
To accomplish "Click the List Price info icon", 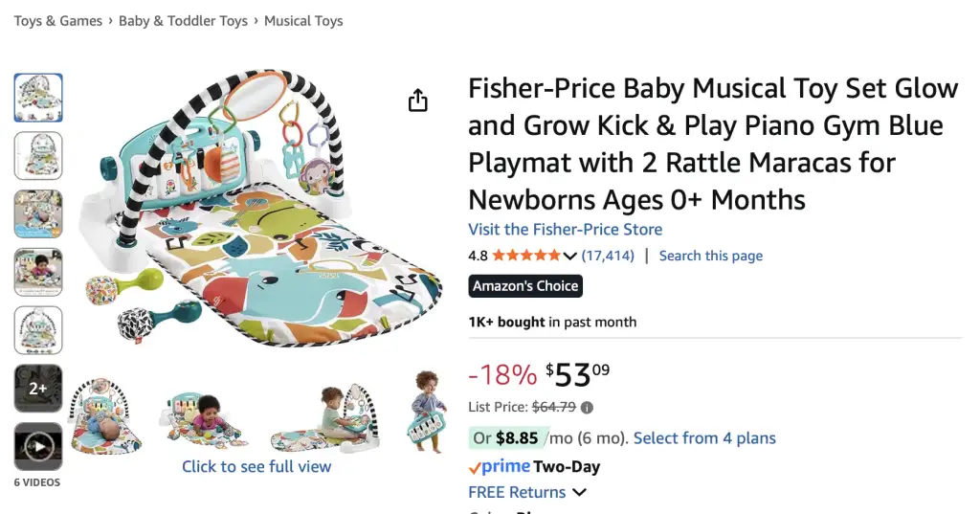I will pos(587,407).
